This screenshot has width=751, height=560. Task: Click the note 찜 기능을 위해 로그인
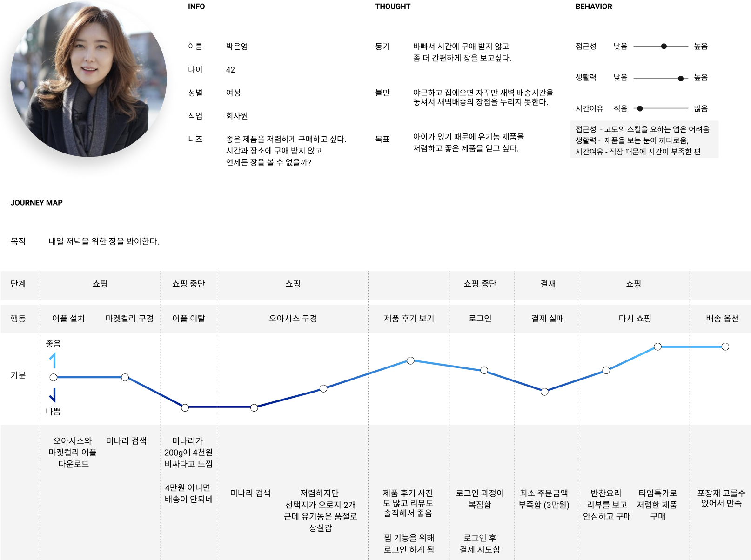[x=409, y=544]
